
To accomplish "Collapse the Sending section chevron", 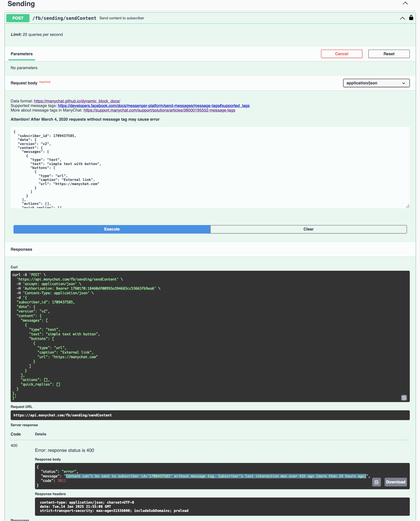I will [x=405, y=3].
